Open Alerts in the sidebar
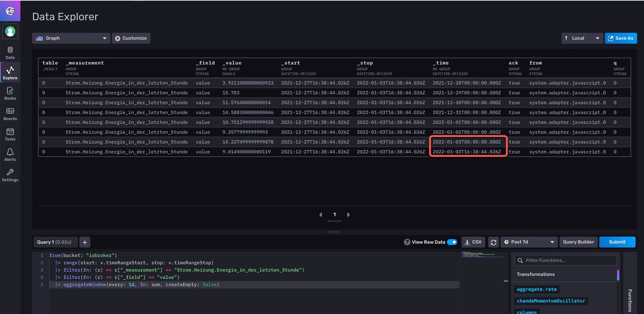The image size is (644, 314). coord(10,155)
